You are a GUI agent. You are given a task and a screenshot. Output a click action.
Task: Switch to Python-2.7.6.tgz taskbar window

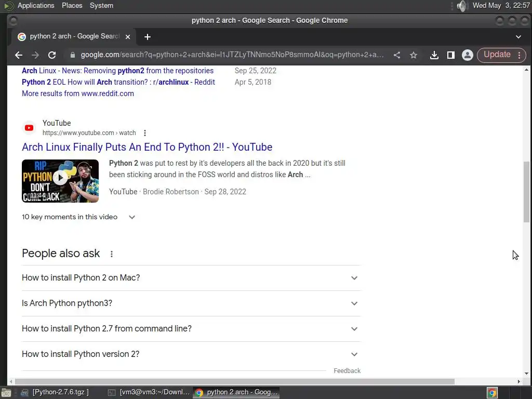click(55, 392)
